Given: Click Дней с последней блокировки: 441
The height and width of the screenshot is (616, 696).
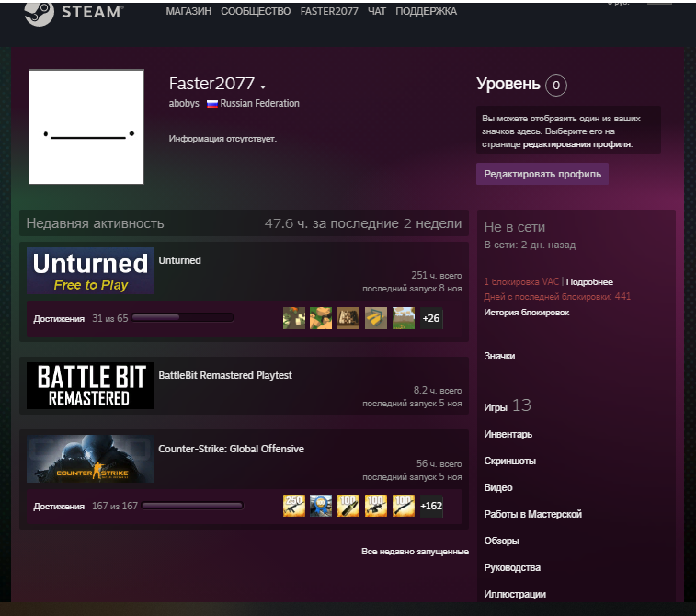Looking at the screenshot, I should click(x=557, y=296).
